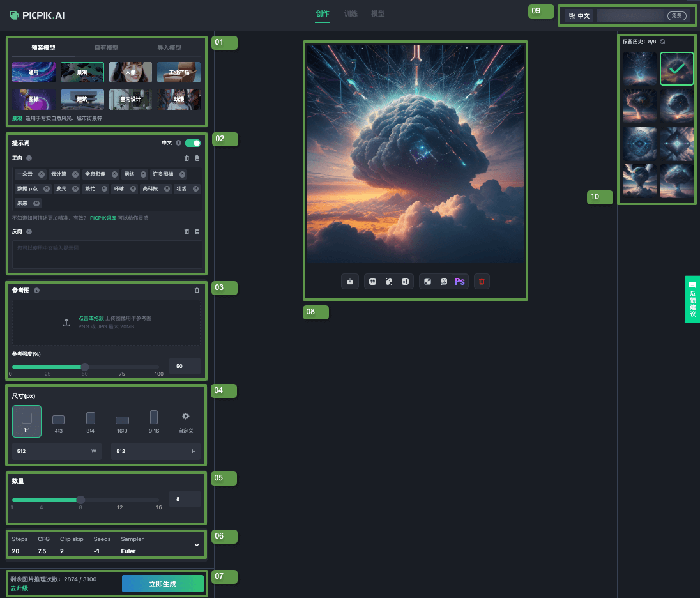Send the generated image to Photoshop
The height and width of the screenshot is (598, 700).
[459, 281]
